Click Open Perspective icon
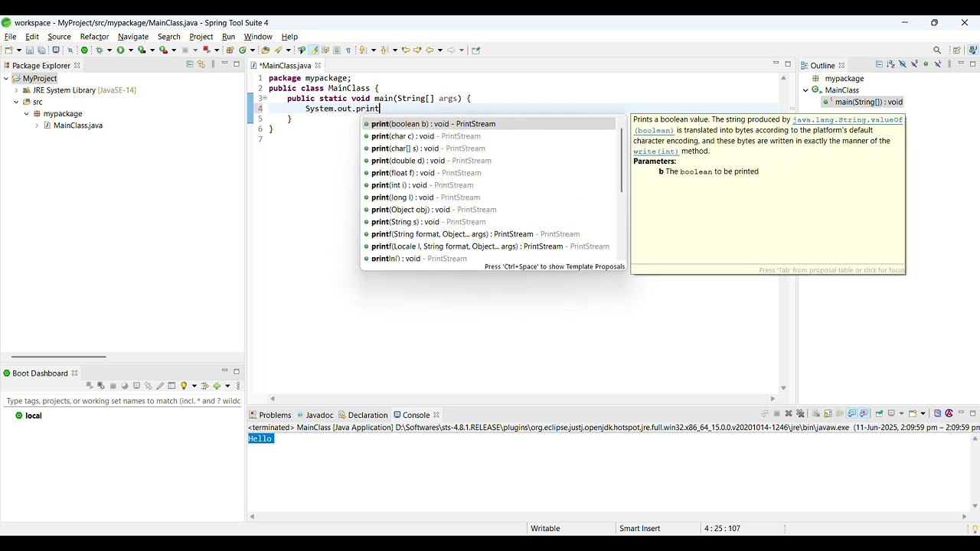 (957, 51)
